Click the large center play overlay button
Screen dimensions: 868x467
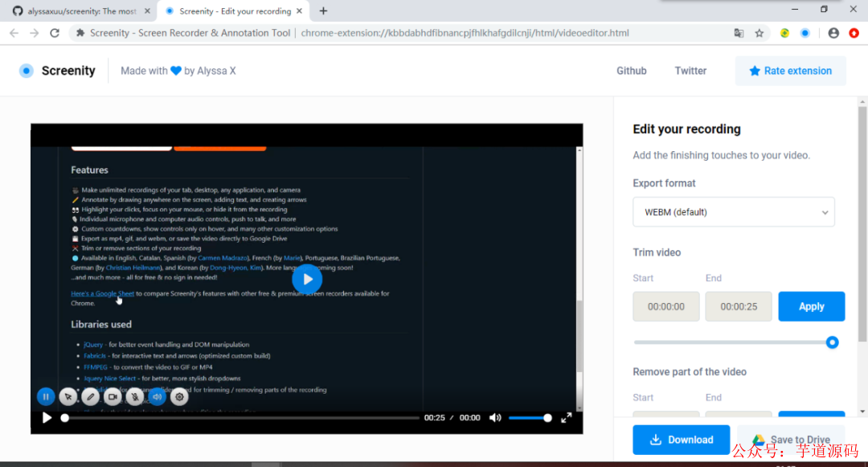[307, 280]
